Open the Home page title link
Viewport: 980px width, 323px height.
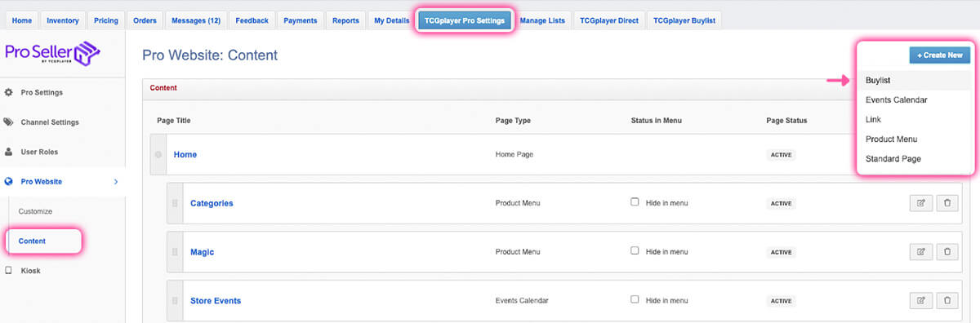[x=185, y=154]
